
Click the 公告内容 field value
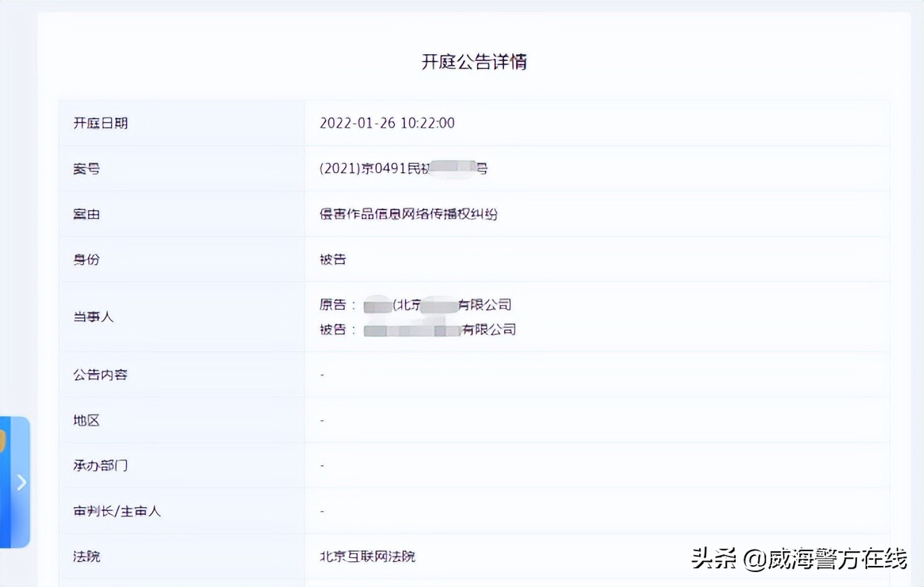coord(322,374)
